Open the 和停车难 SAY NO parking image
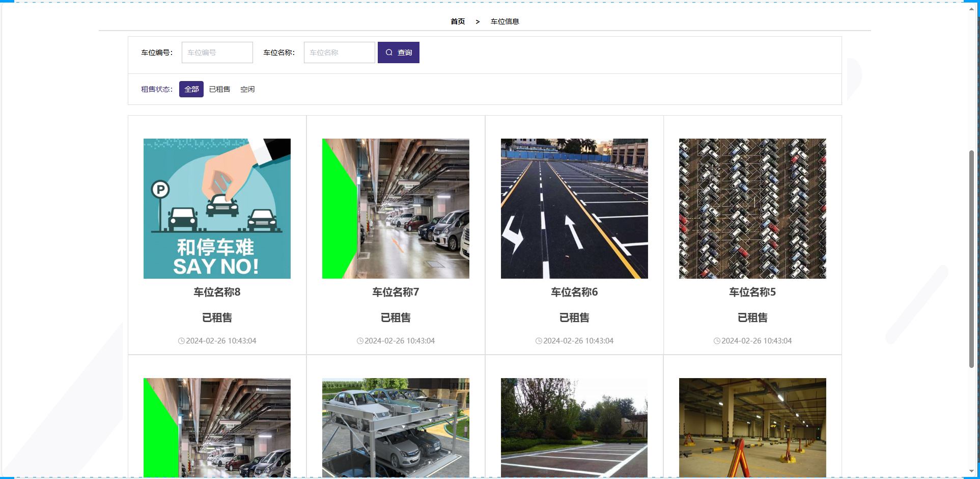 coord(217,208)
